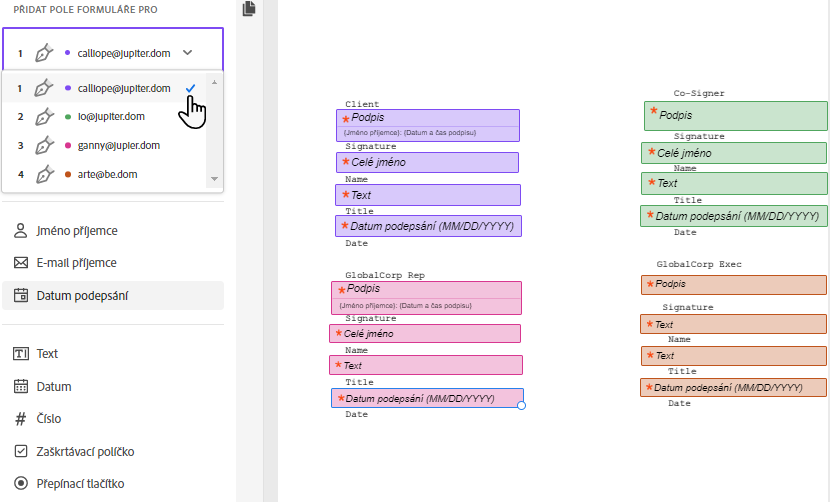830x502 pixels.
Task: Click resize handle on GlobalCorp Rep date field
Action: pyautogui.click(x=521, y=405)
